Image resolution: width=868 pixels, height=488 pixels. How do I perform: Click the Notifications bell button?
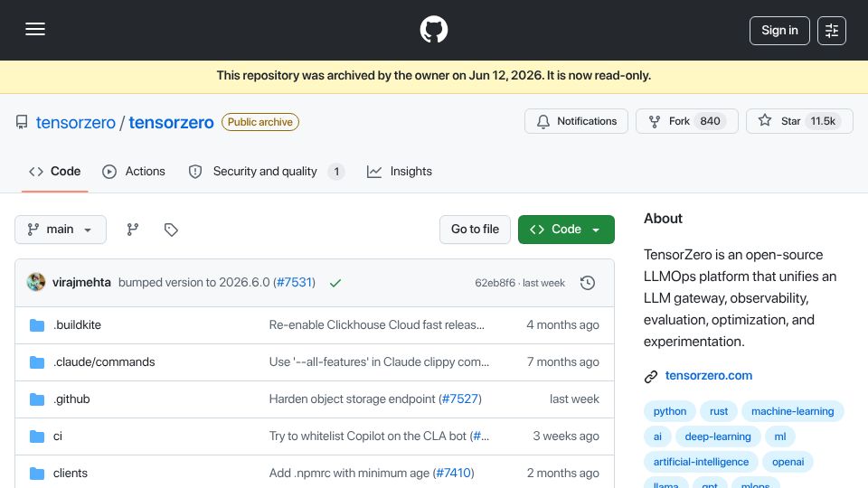click(576, 121)
